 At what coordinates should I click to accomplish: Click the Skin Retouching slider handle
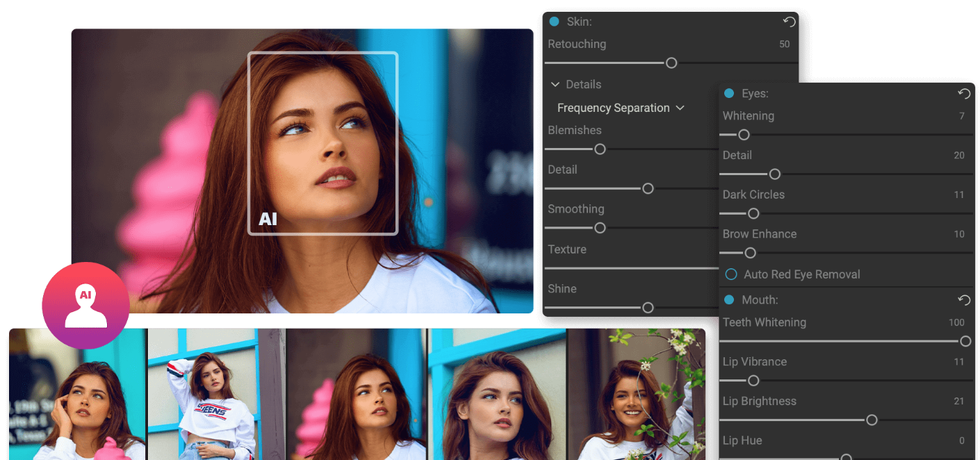(x=671, y=63)
